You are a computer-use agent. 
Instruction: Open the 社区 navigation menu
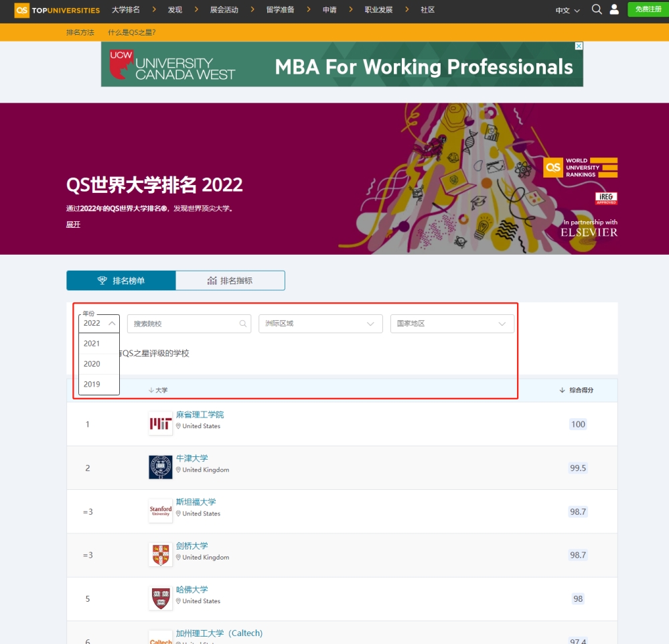(427, 9)
